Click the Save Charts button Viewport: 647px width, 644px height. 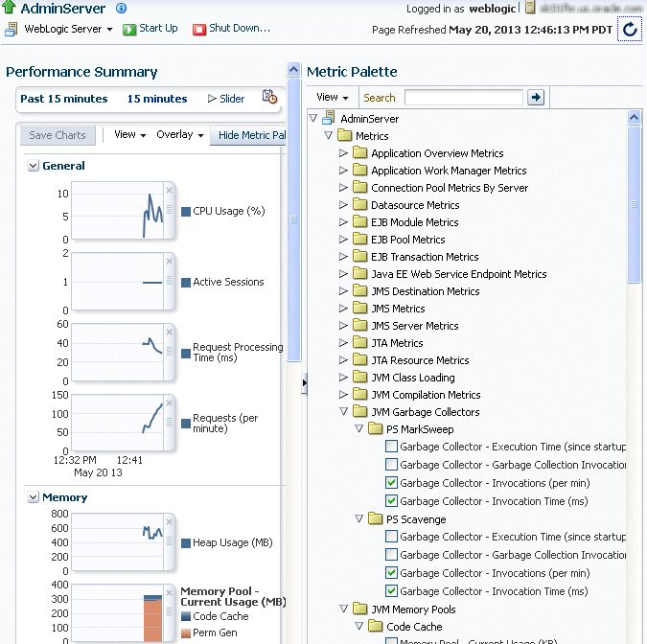[58, 135]
